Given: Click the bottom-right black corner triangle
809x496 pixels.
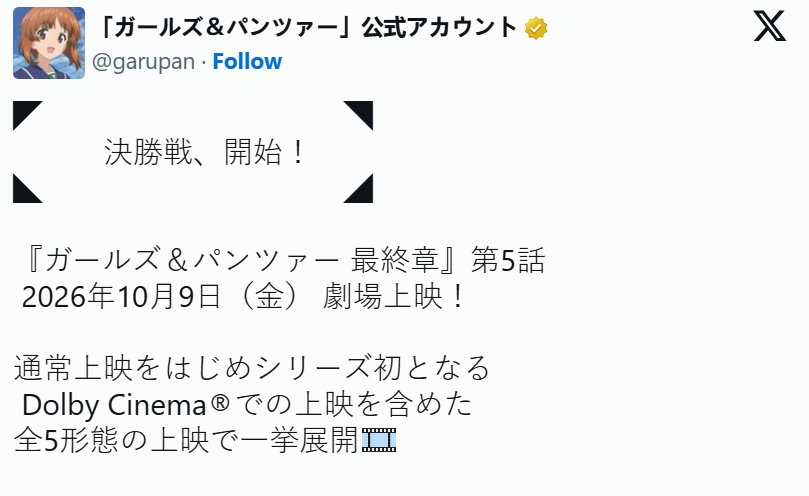Looking at the screenshot, I should click(358, 188).
